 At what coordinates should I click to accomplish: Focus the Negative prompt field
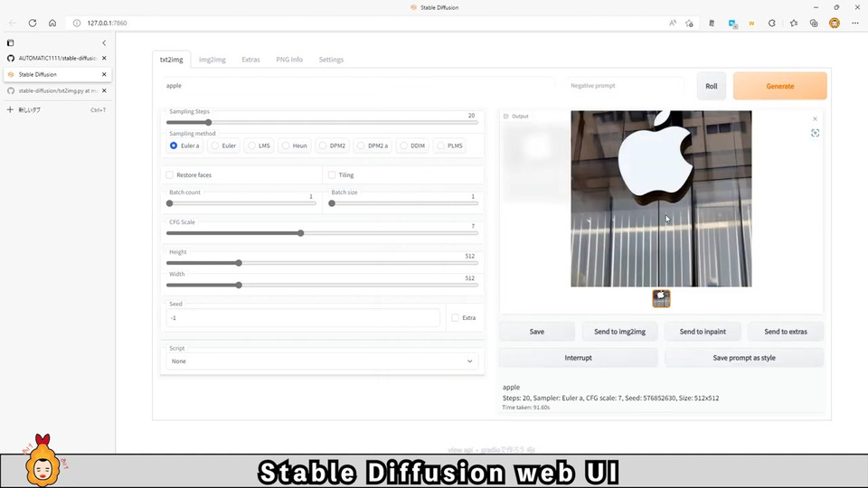coord(626,86)
